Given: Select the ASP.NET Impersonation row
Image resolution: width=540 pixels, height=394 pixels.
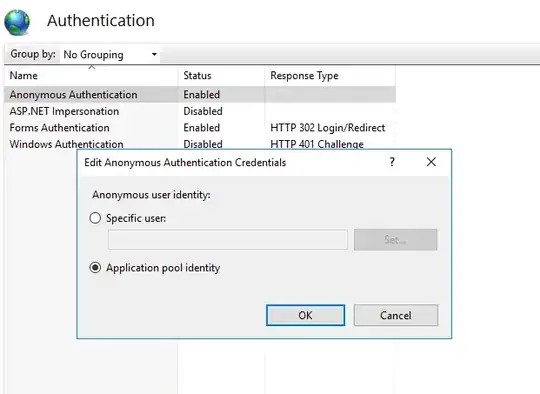Looking at the screenshot, I should point(200,111).
